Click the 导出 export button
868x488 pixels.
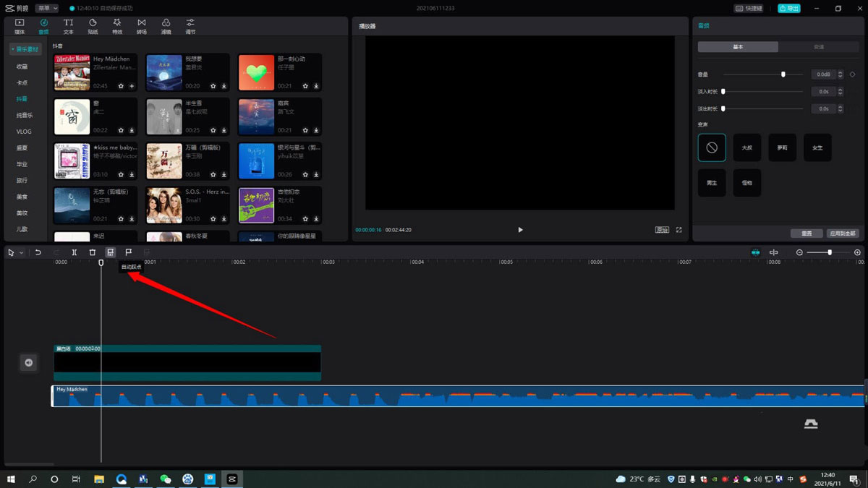[x=789, y=9]
